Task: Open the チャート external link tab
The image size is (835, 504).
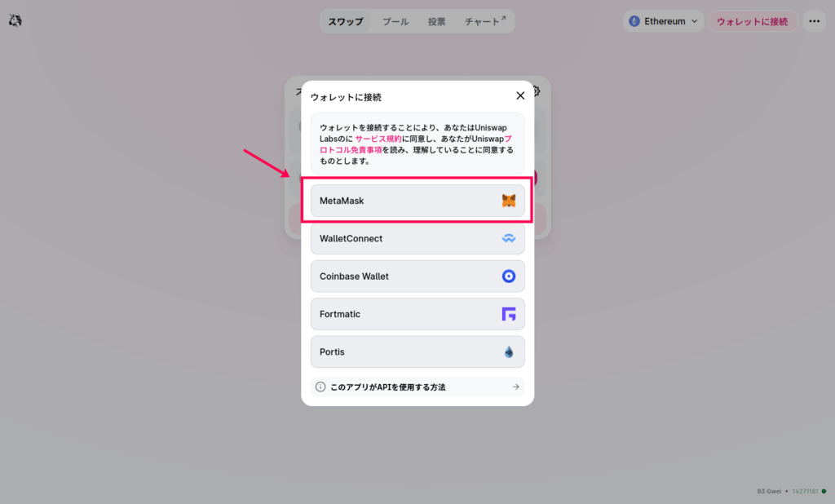Action: [x=485, y=21]
